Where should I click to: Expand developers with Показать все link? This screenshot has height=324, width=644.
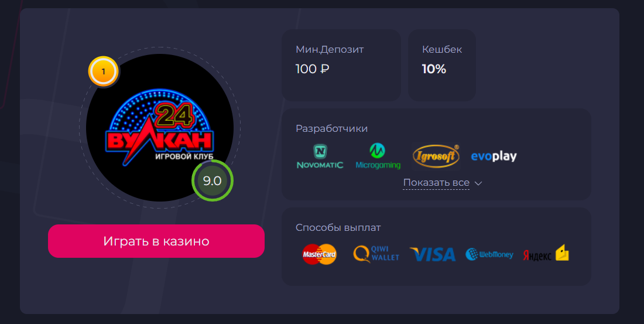click(436, 183)
